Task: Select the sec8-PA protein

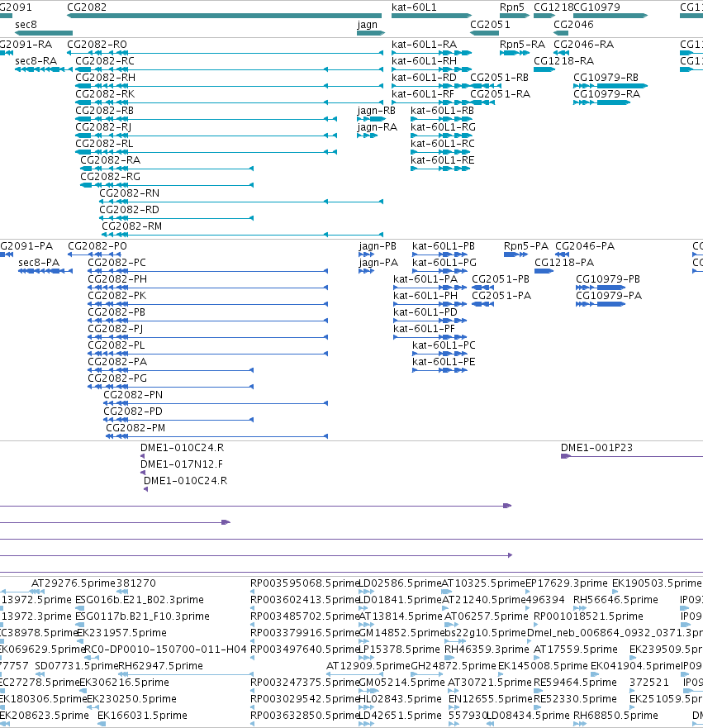Action: (x=45, y=271)
